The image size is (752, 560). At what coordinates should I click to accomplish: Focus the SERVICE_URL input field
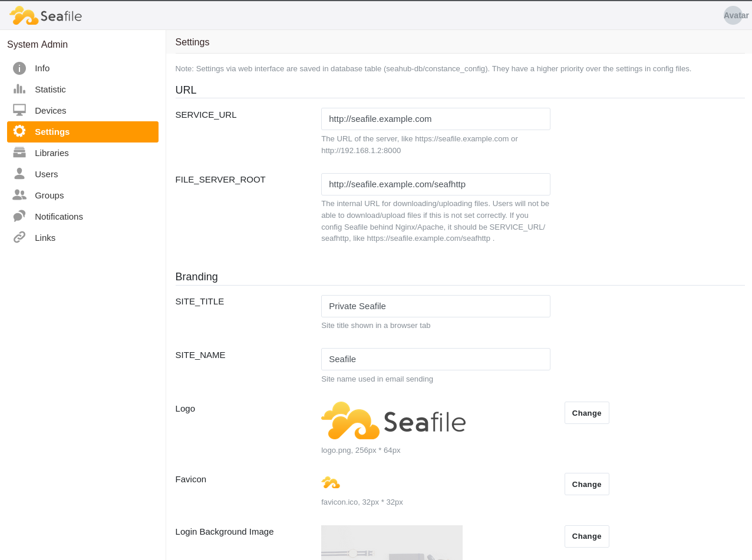436,119
